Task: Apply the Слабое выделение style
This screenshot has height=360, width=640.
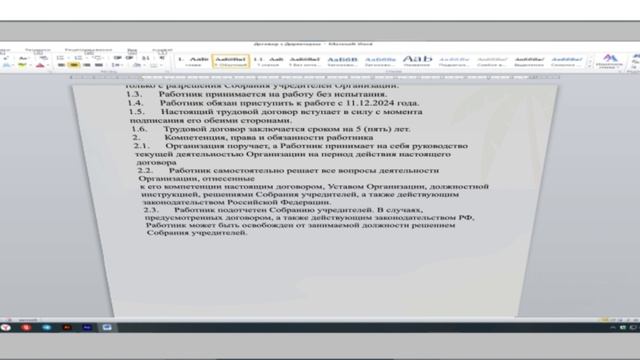Action: click(491, 61)
